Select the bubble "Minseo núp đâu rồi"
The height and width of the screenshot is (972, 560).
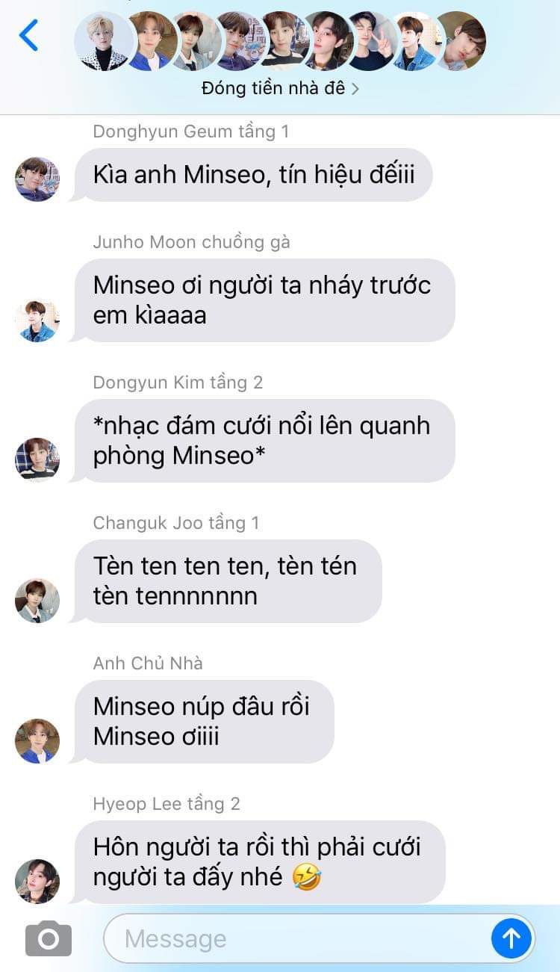(203, 722)
